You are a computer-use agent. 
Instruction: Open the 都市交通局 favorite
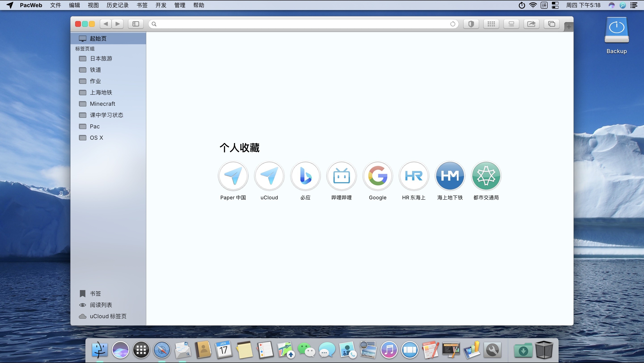pyautogui.click(x=486, y=176)
